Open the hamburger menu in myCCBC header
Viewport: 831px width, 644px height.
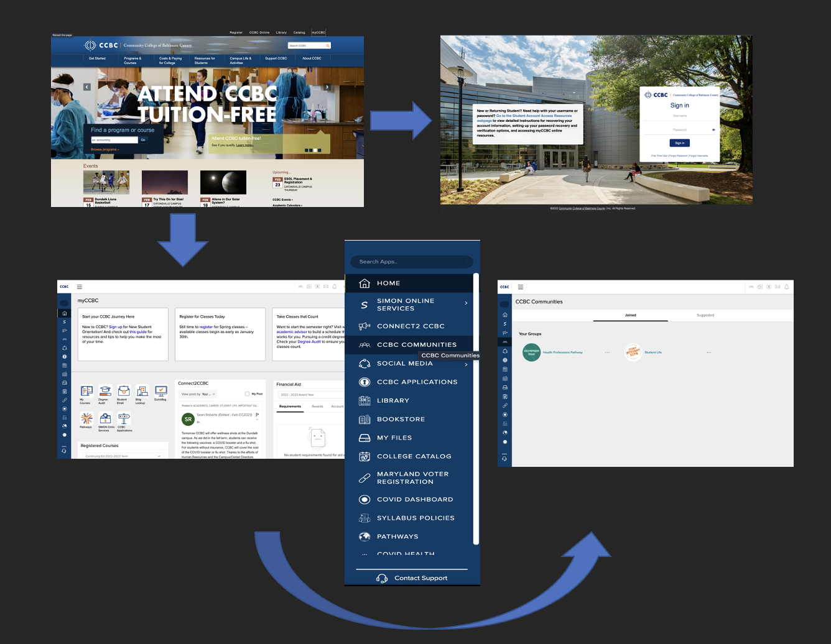tap(80, 287)
